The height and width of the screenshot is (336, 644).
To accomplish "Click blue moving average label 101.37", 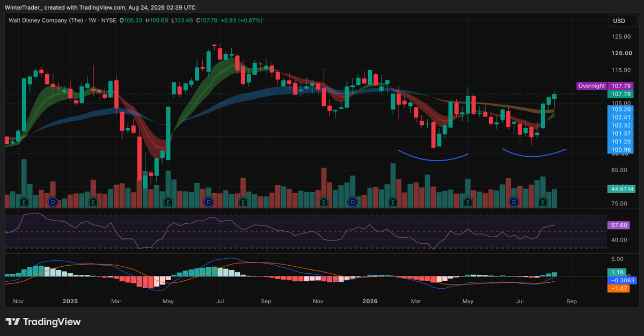I will (x=621, y=134).
